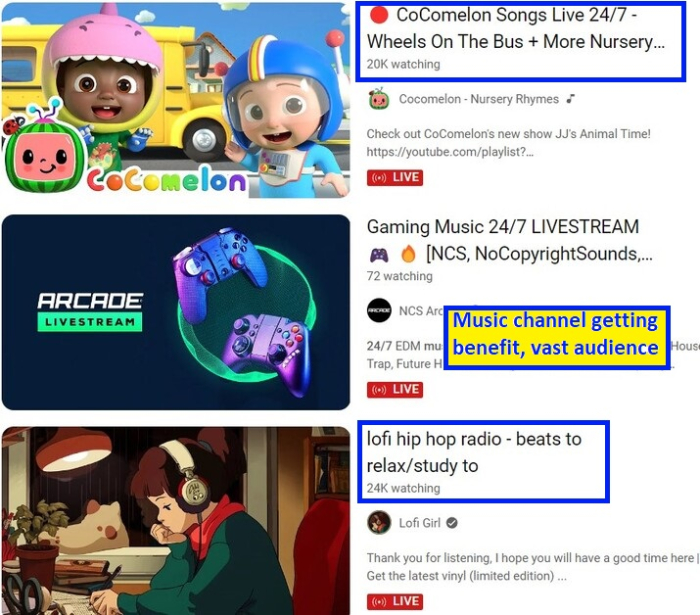This screenshot has height=615, width=700.
Task: Click the Cocomelon channel avatar icon
Action: pos(379,99)
